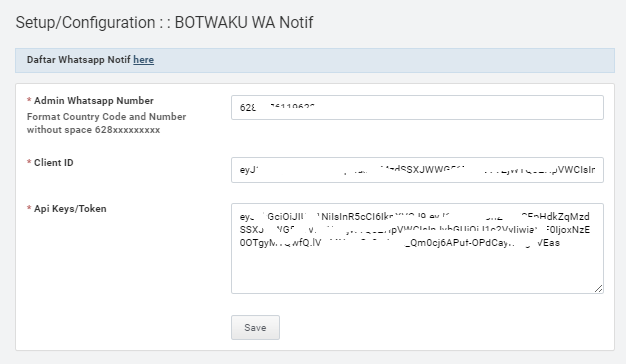
Task: Click the Api Keys/Token textarea resize handle
Action: click(598, 289)
